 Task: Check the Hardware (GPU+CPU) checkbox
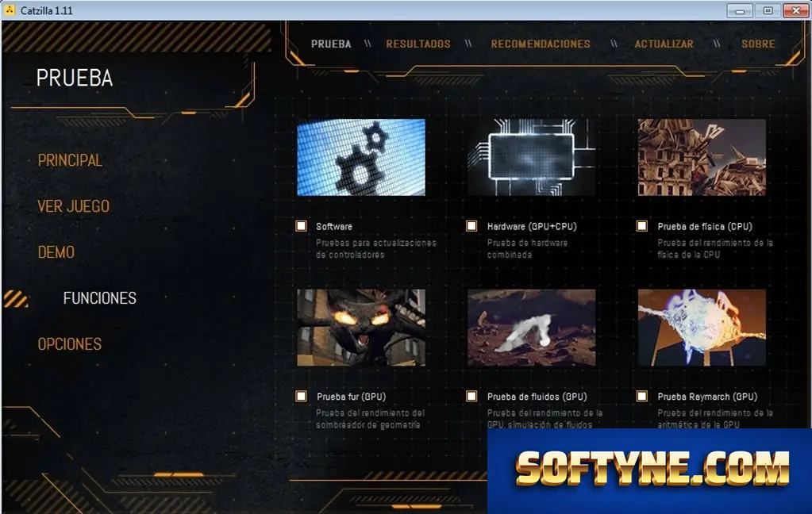pos(471,226)
